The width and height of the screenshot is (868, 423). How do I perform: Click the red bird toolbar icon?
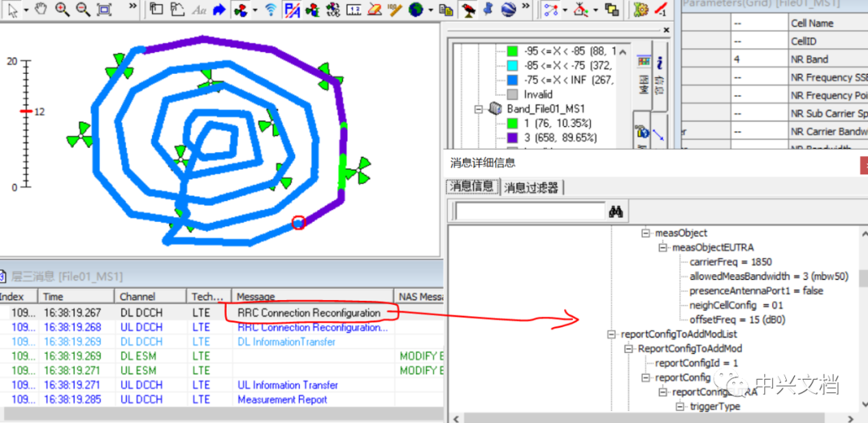(x=469, y=10)
